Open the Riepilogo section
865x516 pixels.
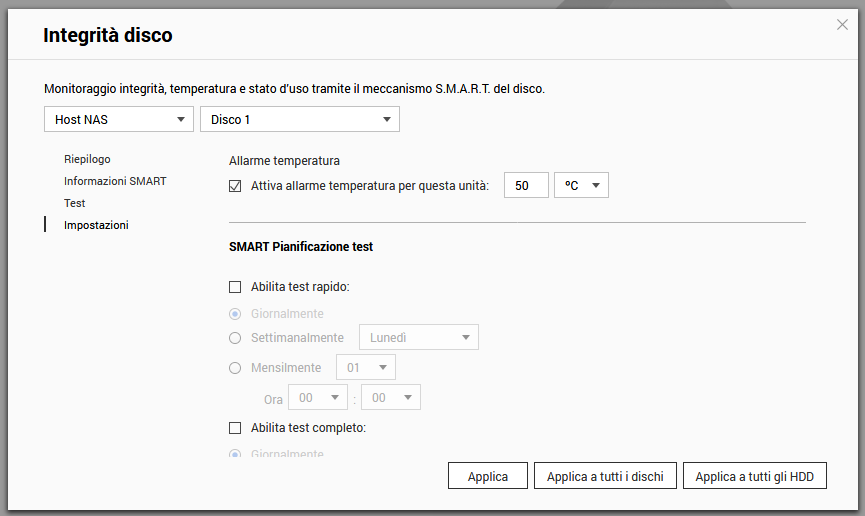(87, 159)
